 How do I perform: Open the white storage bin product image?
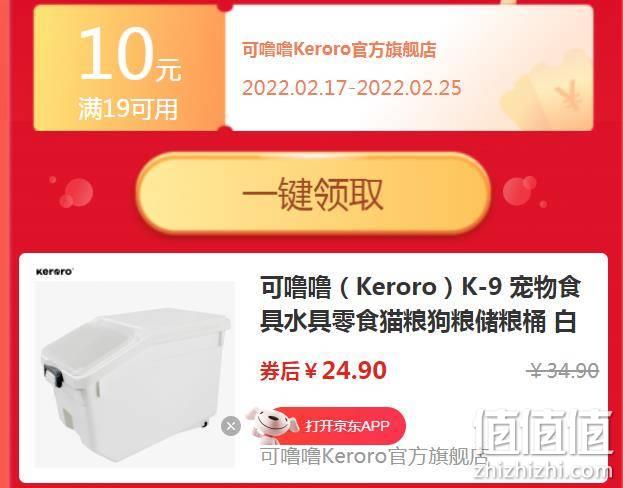(x=135, y=374)
